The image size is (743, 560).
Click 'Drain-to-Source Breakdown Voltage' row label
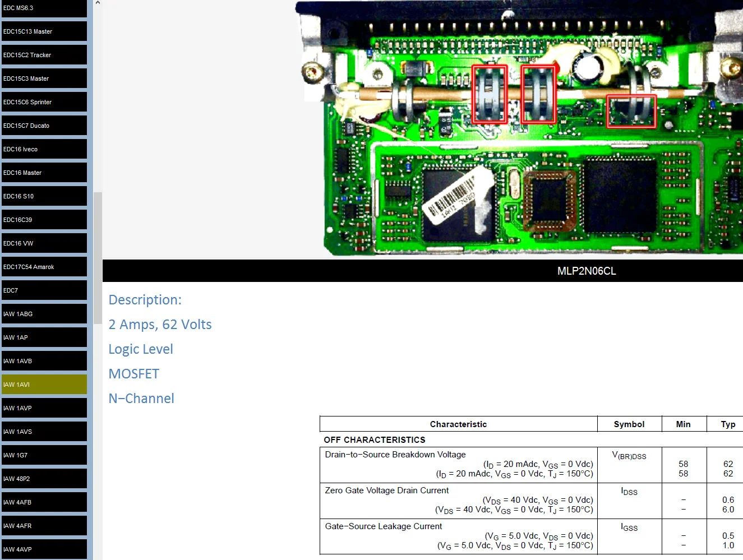(x=395, y=455)
